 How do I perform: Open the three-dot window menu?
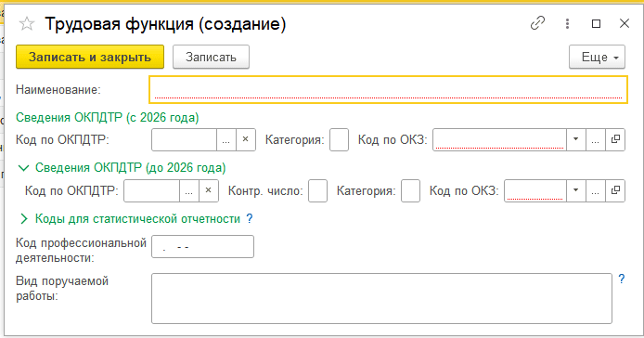567,23
